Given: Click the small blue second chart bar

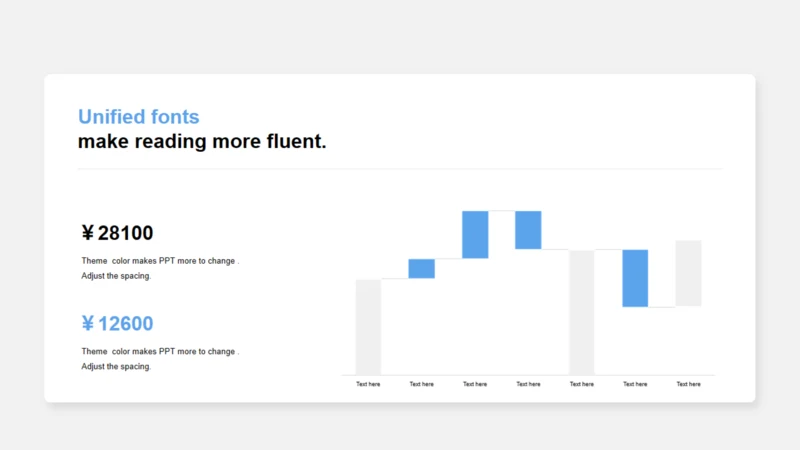Looking at the screenshot, I should (x=421, y=269).
